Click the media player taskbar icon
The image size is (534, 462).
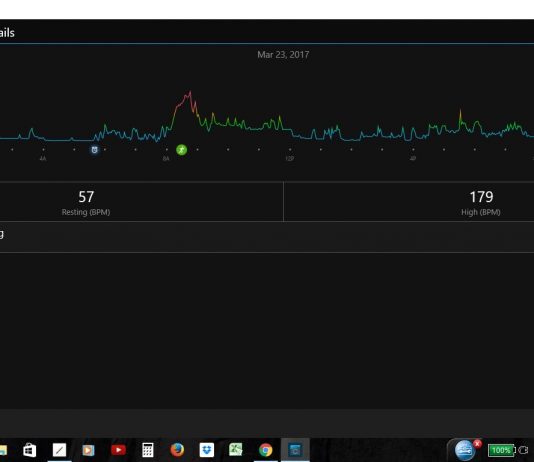click(x=88, y=450)
